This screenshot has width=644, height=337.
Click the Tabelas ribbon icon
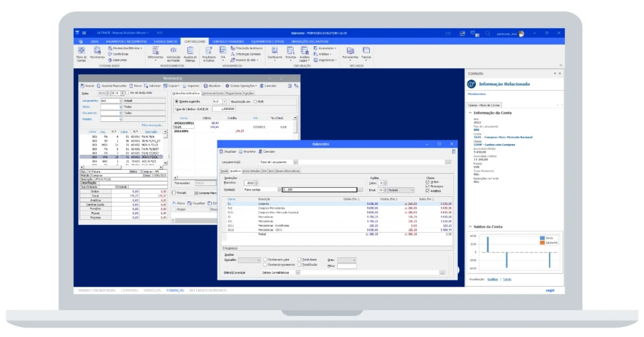tap(366, 52)
